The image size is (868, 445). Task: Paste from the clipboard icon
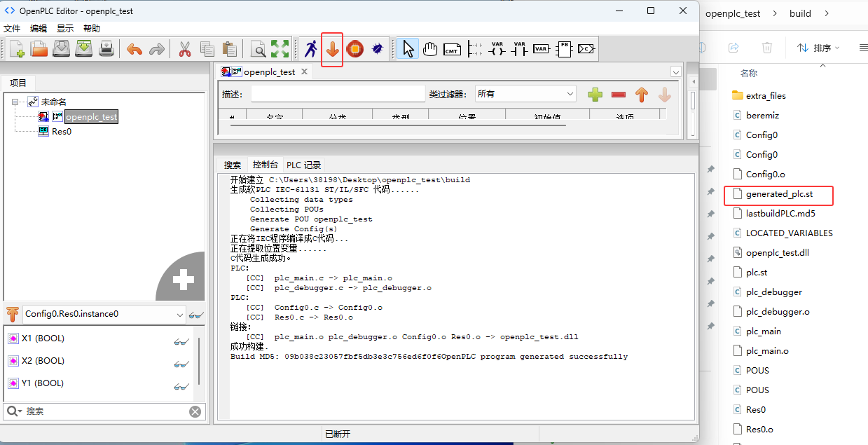click(x=229, y=48)
